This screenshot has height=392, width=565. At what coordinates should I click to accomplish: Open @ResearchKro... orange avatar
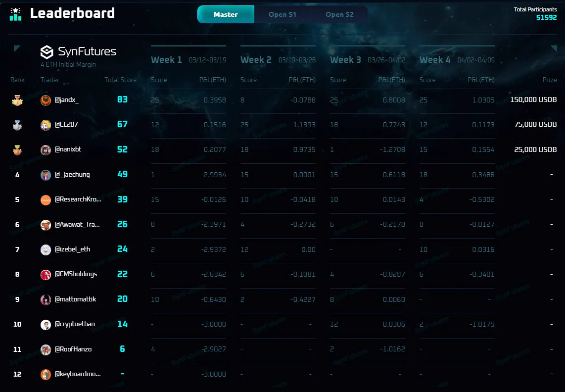coord(46,200)
